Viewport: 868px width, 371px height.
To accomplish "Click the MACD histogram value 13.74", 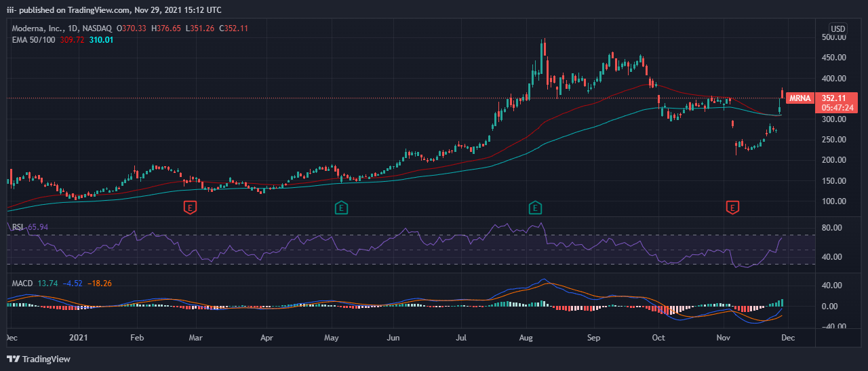I will (x=47, y=283).
